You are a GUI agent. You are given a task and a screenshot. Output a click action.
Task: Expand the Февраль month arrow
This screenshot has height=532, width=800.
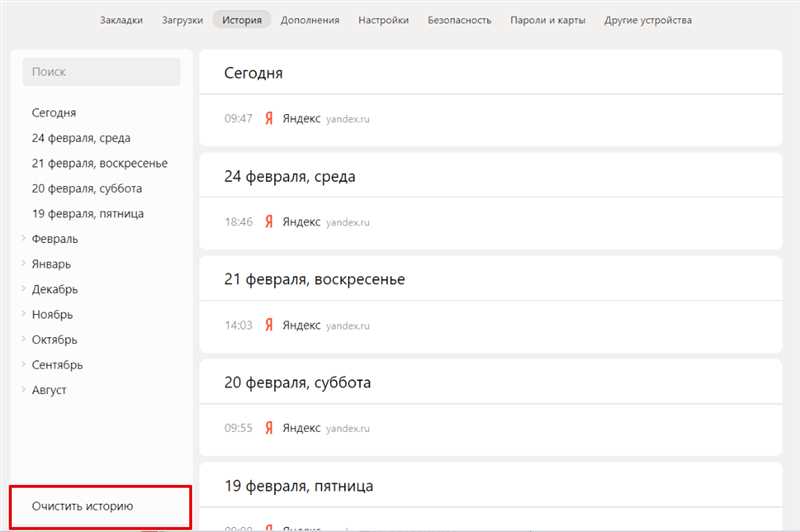[x=23, y=238]
